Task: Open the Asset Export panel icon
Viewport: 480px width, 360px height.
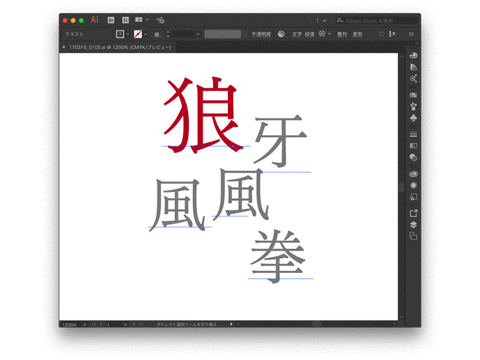Action: [x=413, y=213]
